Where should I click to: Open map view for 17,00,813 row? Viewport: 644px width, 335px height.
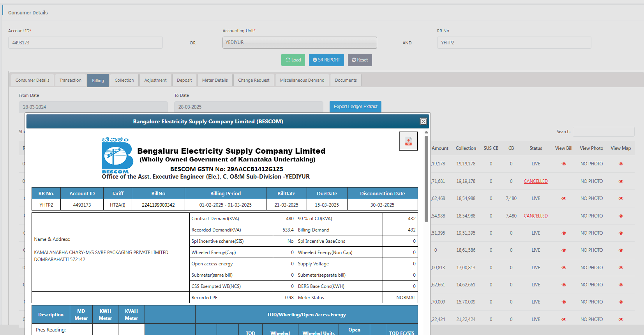[621, 268]
